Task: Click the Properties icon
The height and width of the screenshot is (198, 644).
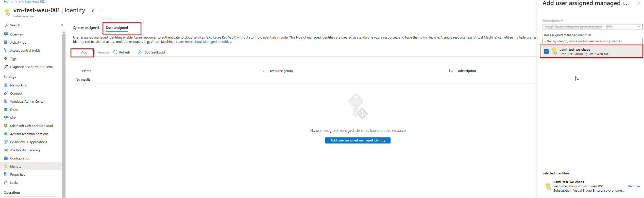Action: click(6, 174)
